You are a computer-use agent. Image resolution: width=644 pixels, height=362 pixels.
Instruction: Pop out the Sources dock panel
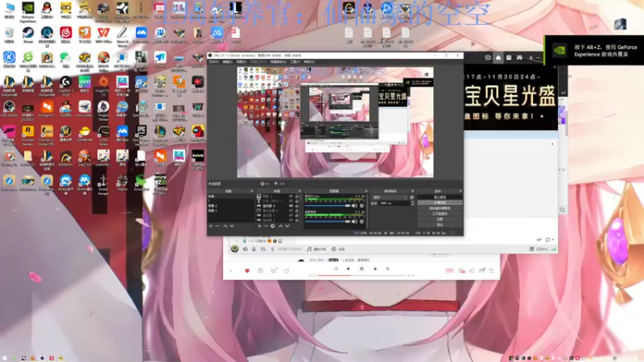pos(299,191)
